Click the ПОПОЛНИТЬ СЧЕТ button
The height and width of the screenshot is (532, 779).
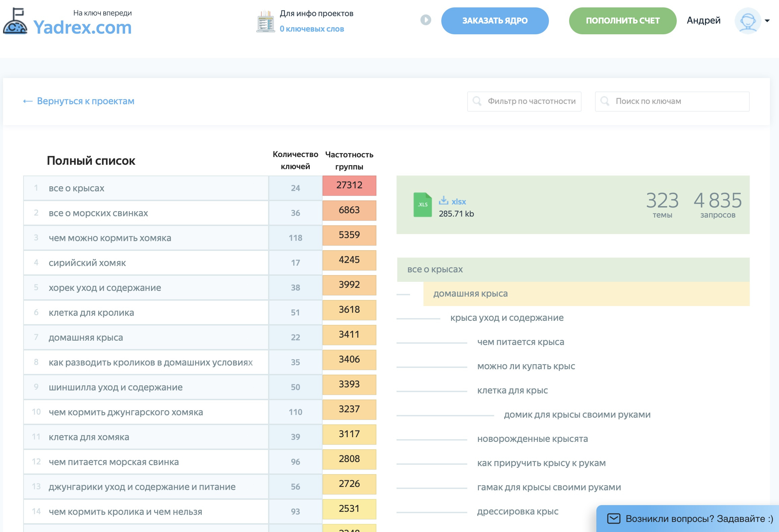[622, 21]
